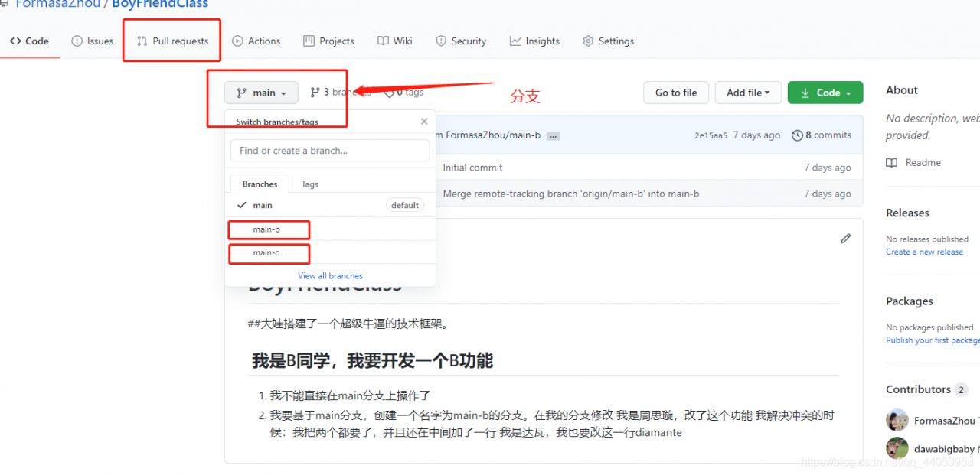The height and width of the screenshot is (475, 980).
Task: Open the Packages heading link
Action: (910, 301)
